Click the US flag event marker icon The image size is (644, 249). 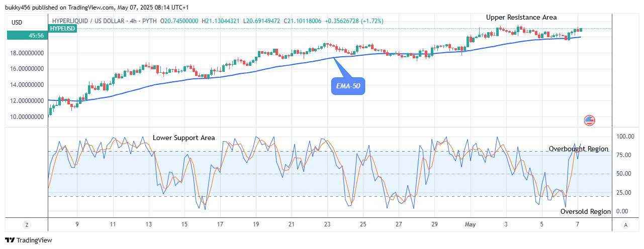pos(590,120)
